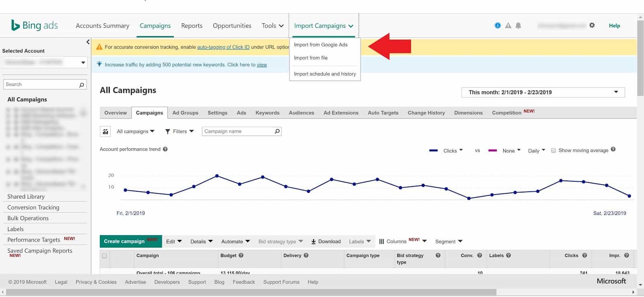Image resolution: width=644 pixels, height=297 pixels.
Task: Open the Help link in header
Action: point(614,25)
